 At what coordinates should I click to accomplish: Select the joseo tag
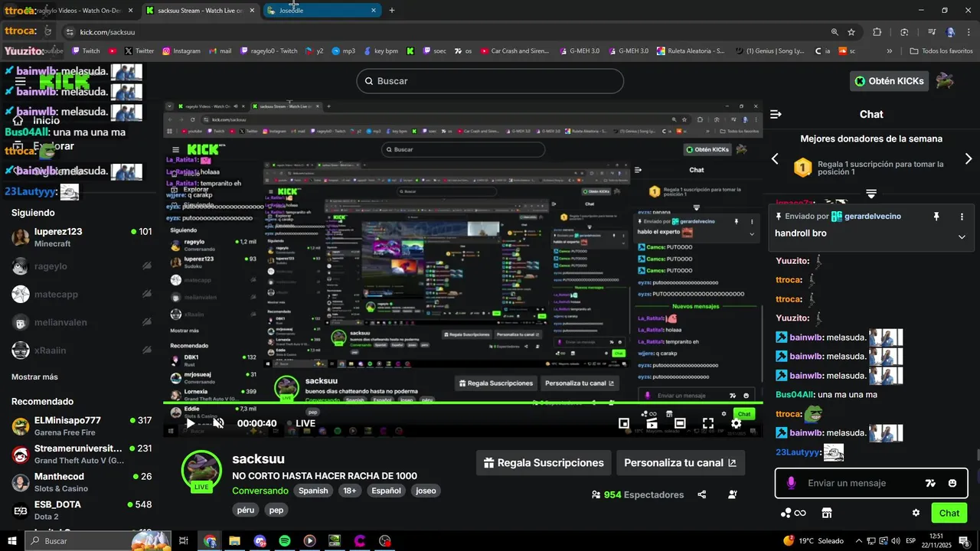(426, 491)
